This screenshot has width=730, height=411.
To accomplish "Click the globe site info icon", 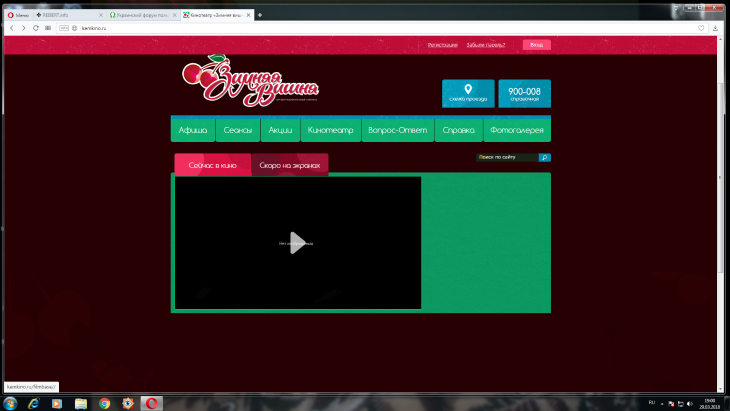I will (74, 28).
